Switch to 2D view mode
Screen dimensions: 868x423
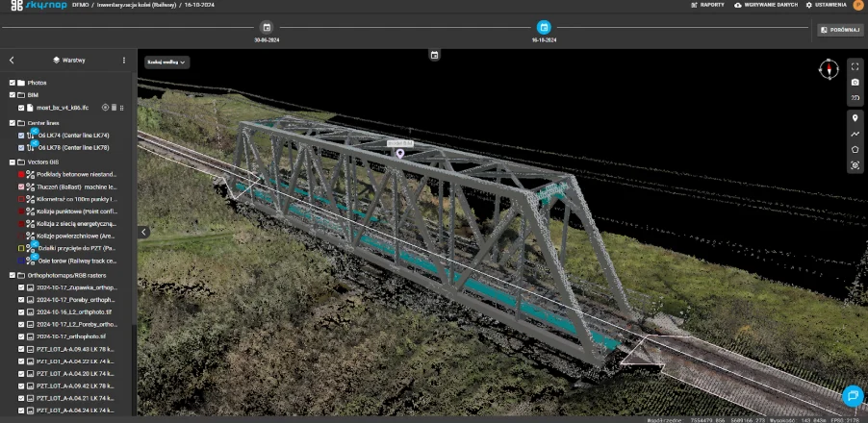pos(855,99)
